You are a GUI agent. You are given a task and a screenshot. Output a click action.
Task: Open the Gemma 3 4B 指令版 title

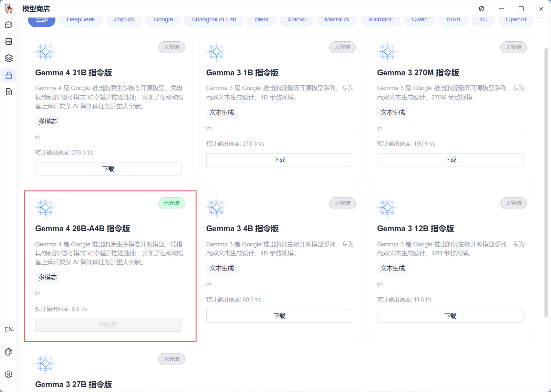[x=242, y=229]
